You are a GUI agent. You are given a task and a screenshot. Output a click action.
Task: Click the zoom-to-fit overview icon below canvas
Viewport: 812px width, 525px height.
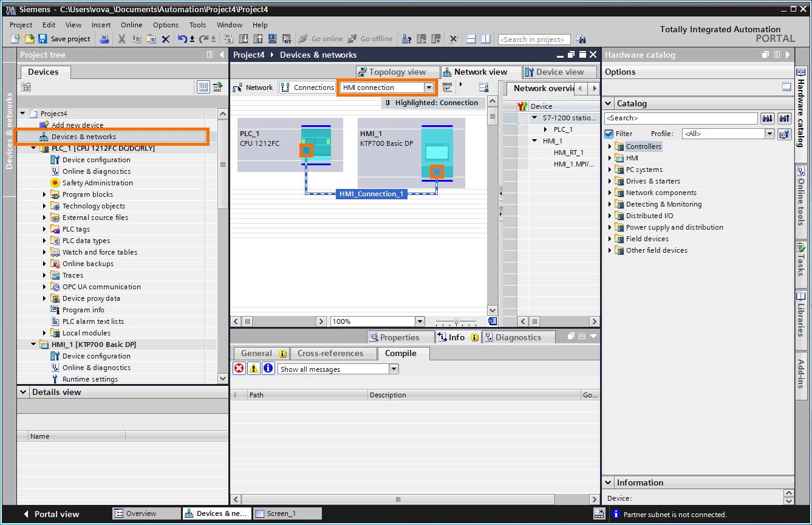[x=493, y=321]
